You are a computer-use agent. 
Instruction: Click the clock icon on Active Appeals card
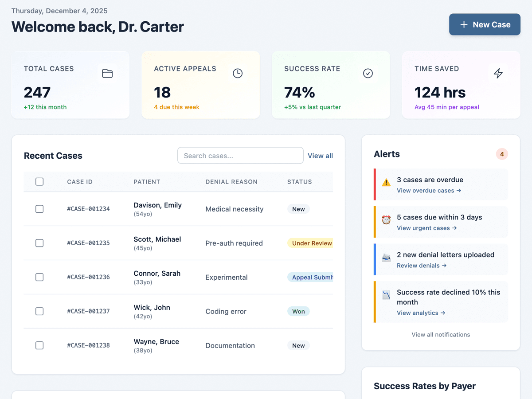(238, 73)
